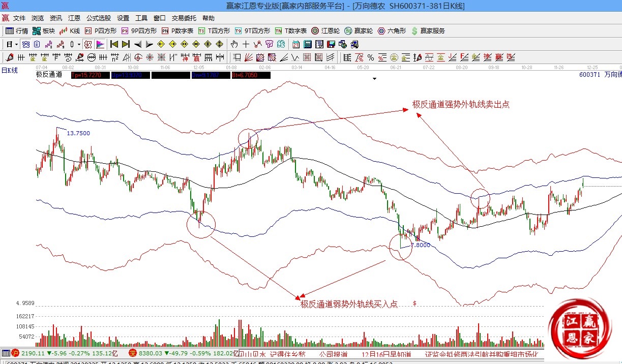Image resolution: width=622 pixels, height=364 pixels.
Task: Click small black triangle above chart
Action: pos(375,79)
